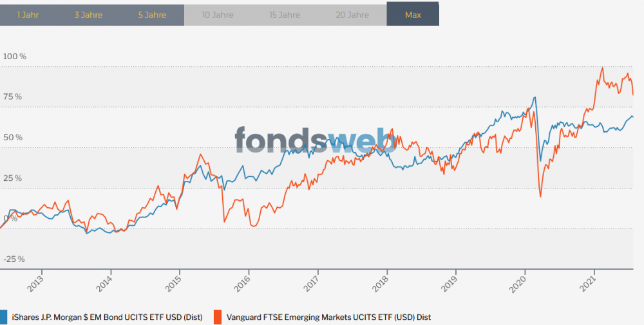Select the 2021 x-axis year marker
Screen dimensions: 644x325
[x=589, y=283]
